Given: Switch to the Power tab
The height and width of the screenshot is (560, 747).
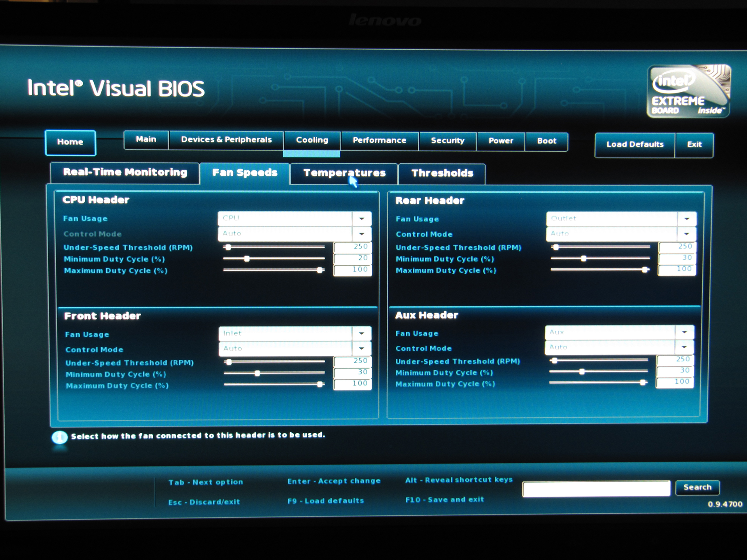Looking at the screenshot, I should [501, 141].
